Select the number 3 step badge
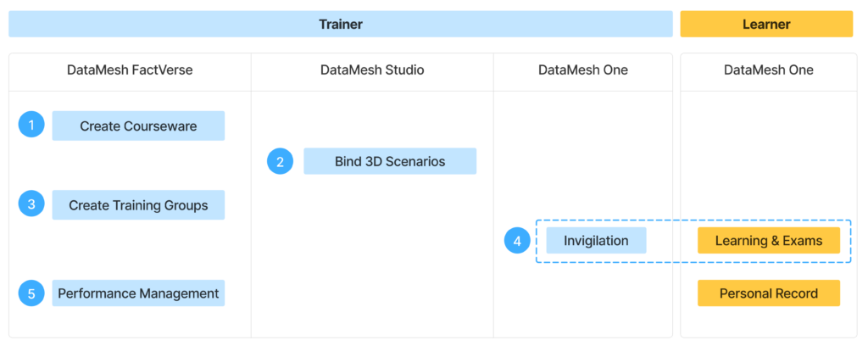The image size is (868, 346). [31, 204]
